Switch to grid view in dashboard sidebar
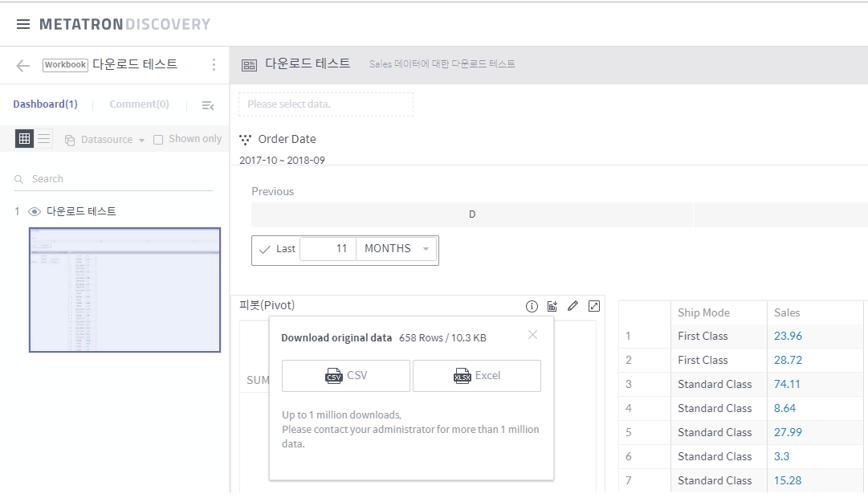868x498 pixels. pos(24,138)
